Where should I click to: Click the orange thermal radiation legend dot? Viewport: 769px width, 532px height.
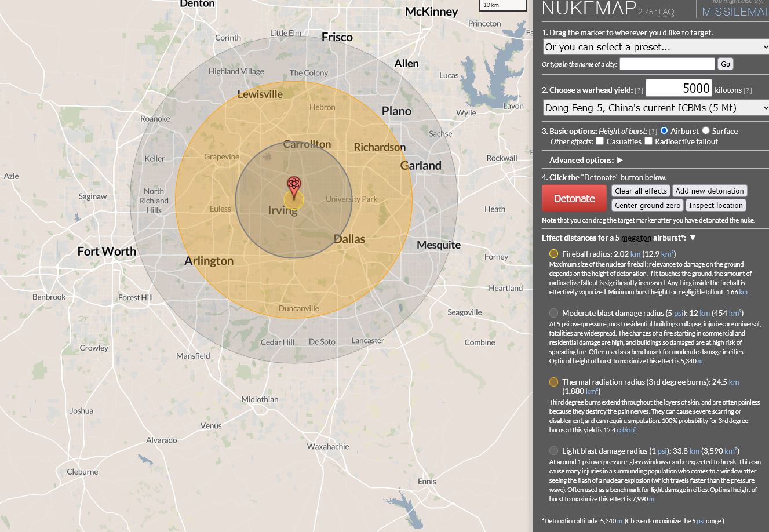(553, 382)
